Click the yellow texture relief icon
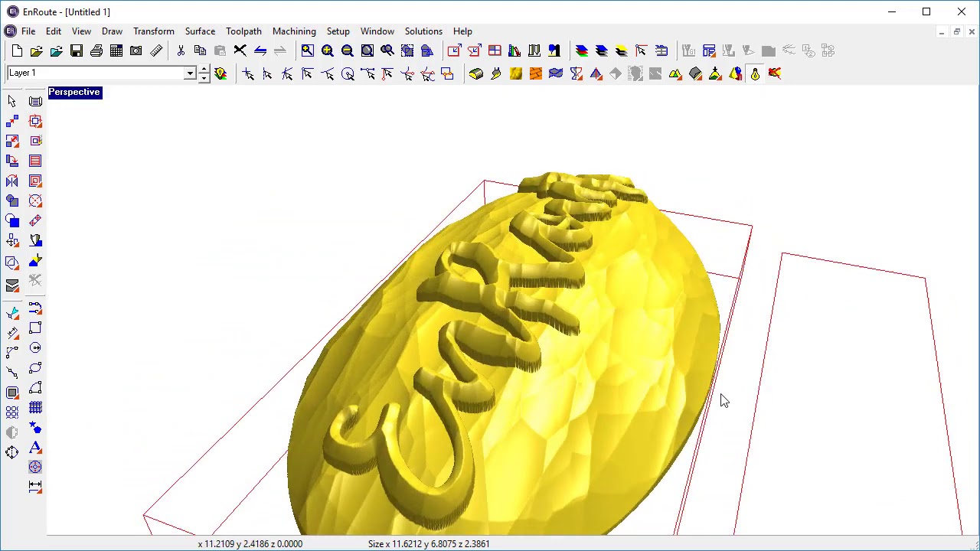 click(516, 73)
